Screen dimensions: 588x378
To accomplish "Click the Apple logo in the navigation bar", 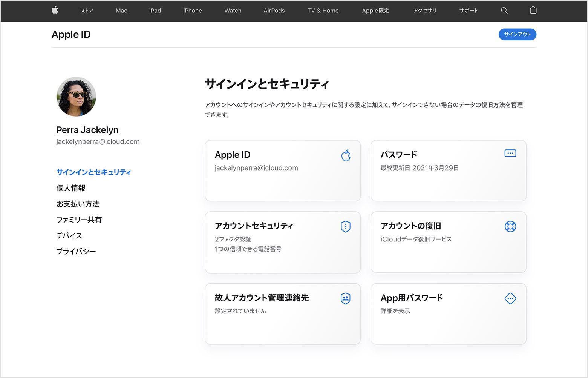I will click(x=55, y=11).
